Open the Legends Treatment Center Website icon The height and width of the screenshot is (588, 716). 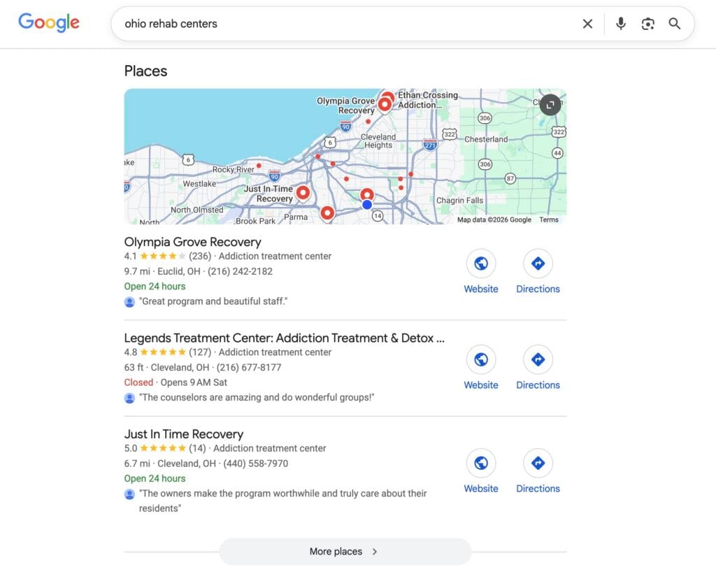(x=481, y=359)
